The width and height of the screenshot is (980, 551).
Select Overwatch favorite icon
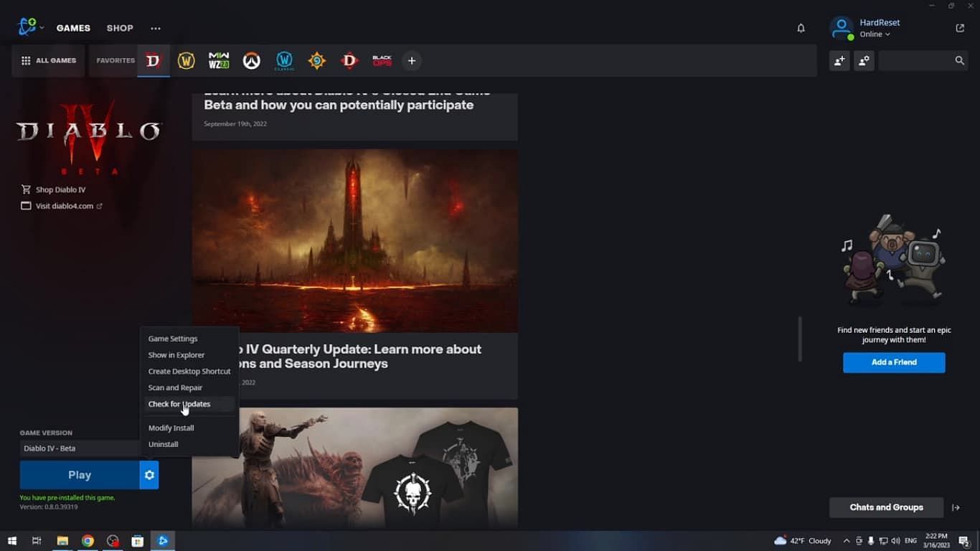tap(251, 61)
